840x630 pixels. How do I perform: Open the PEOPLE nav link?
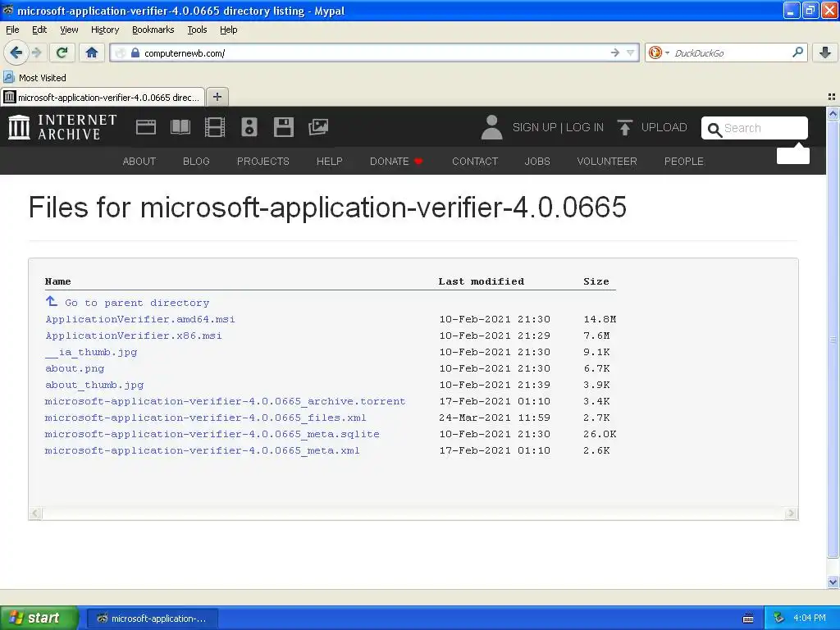(x=684, y=162)
